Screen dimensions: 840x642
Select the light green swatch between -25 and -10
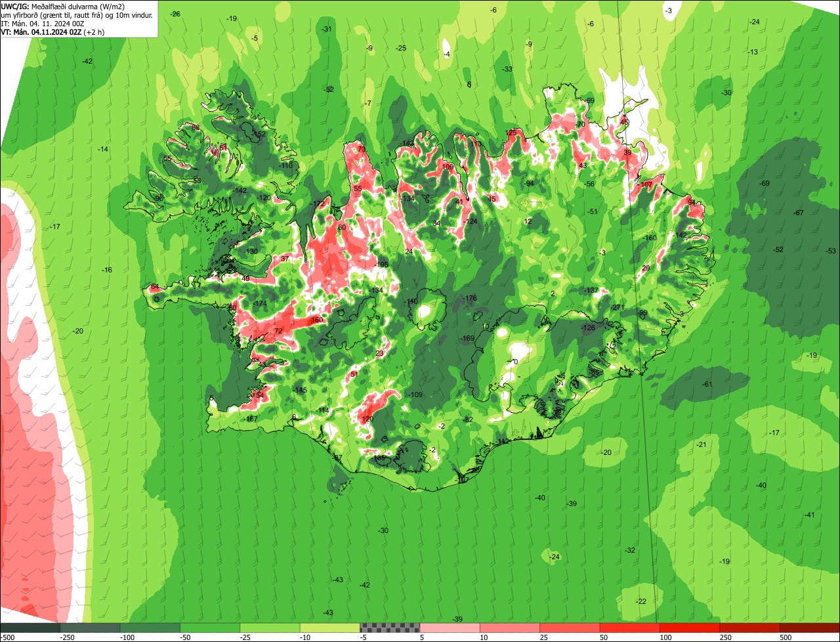click(270, 628)
